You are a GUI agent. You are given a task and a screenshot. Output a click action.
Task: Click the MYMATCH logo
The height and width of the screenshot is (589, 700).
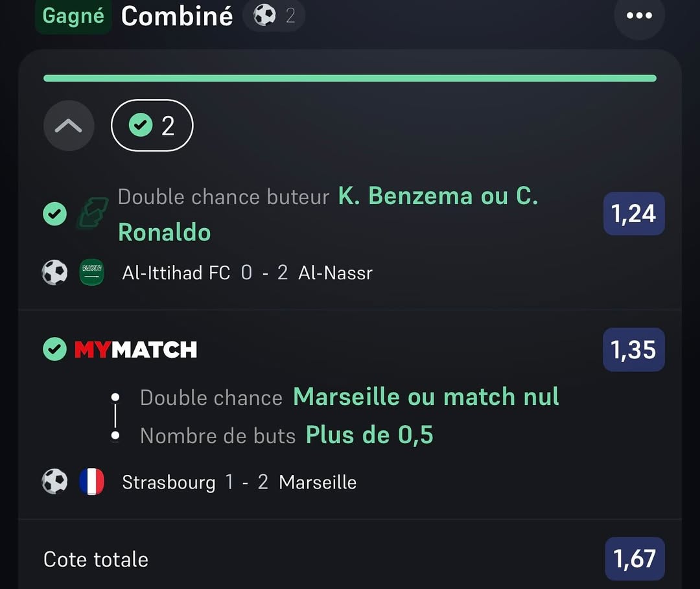point(135,350)
